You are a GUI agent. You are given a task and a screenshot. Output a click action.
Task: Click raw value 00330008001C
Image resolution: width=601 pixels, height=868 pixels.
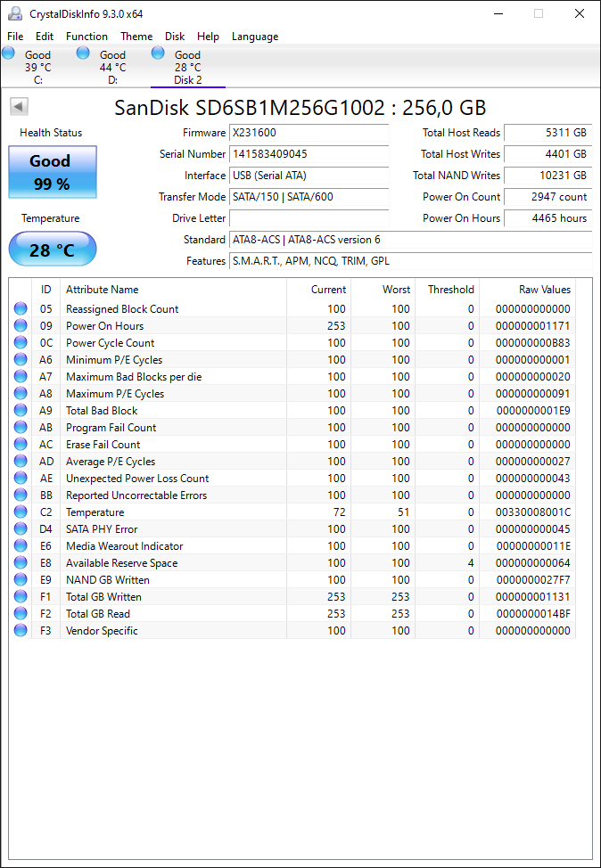coord(533,512)
